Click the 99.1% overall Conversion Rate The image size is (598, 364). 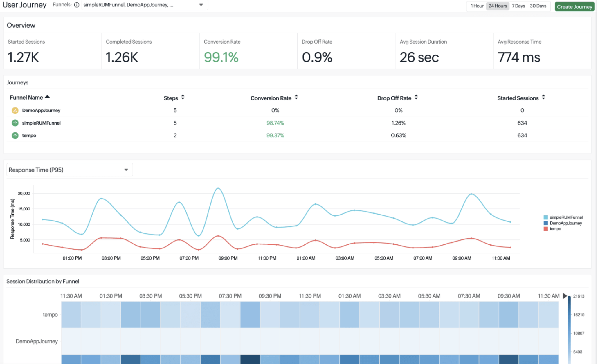click(x=221, y=57)
